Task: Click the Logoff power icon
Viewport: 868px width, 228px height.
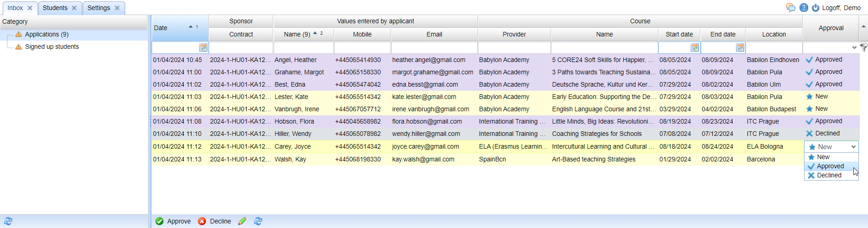Action: click(x=815, y=8)
